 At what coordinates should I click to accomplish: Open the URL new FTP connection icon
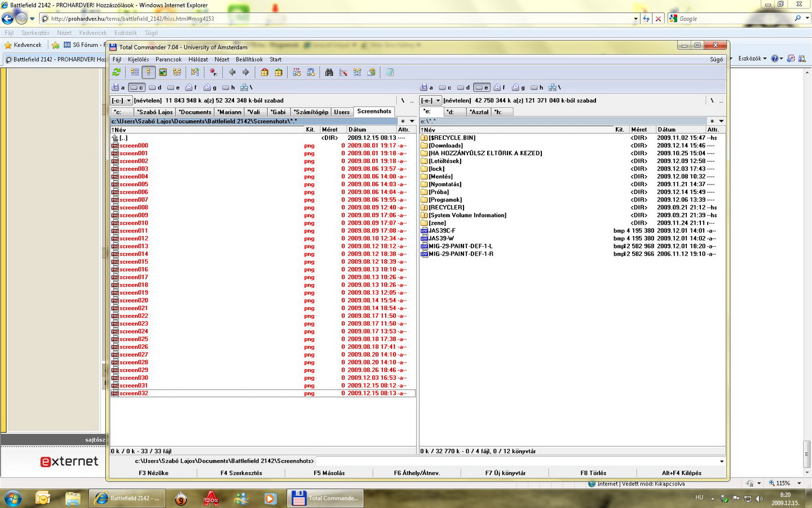[311, 72]
